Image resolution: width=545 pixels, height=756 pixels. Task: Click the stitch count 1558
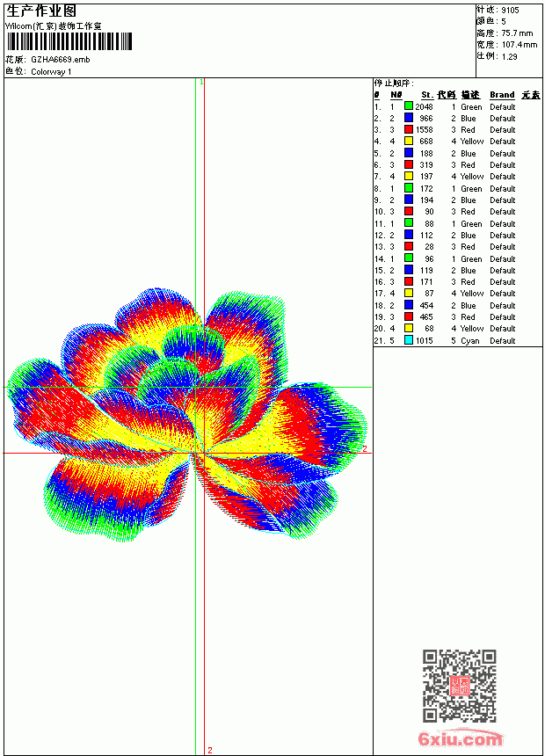tap(425, 130)
